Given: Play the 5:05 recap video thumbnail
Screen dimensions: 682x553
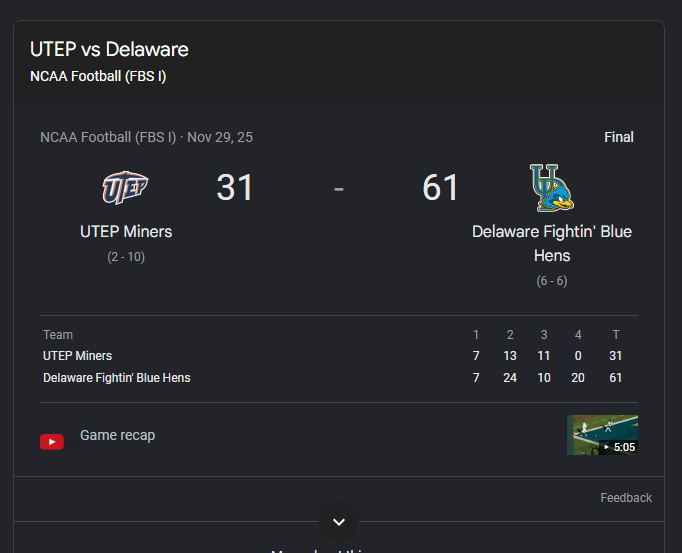Looking at the screenshot, I should pyautogui.click(x=602, y=435).
